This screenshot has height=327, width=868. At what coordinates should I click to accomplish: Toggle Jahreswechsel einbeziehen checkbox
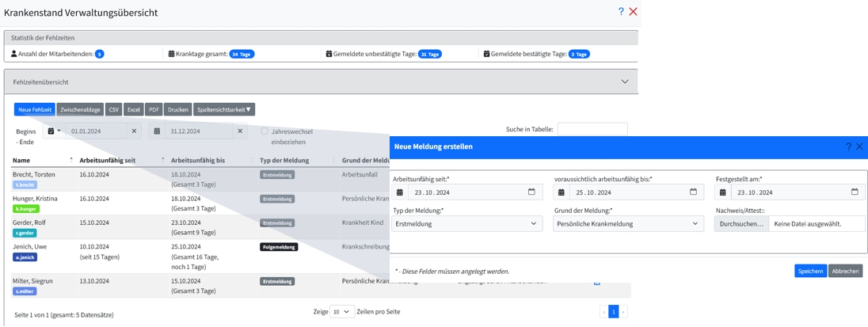tap(265, 131)
